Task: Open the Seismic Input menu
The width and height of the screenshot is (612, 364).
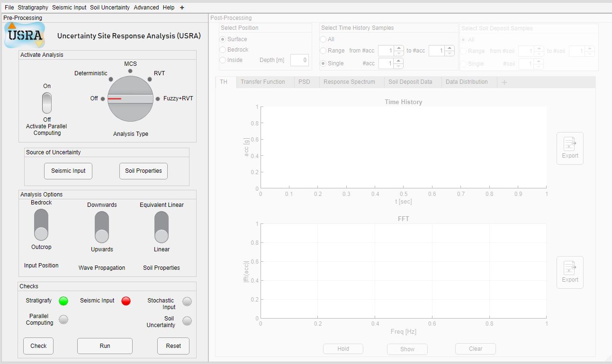Action: click(x=69, y=8)
